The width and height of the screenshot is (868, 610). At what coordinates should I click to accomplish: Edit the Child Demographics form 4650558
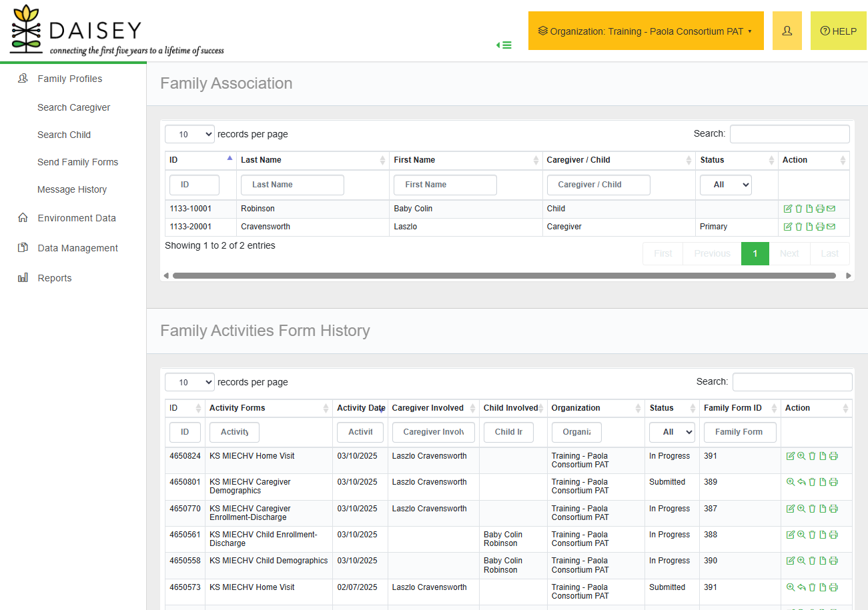click(791, 561)
